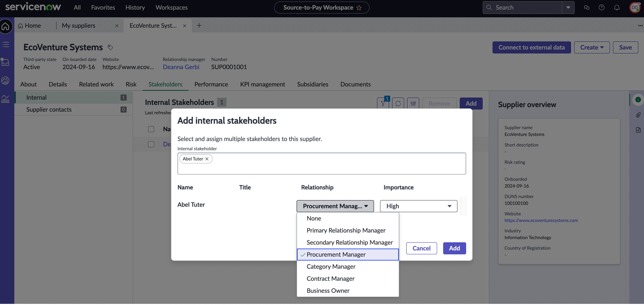Switch to the Related work tab
644x305 pixels.
point(96,84)
